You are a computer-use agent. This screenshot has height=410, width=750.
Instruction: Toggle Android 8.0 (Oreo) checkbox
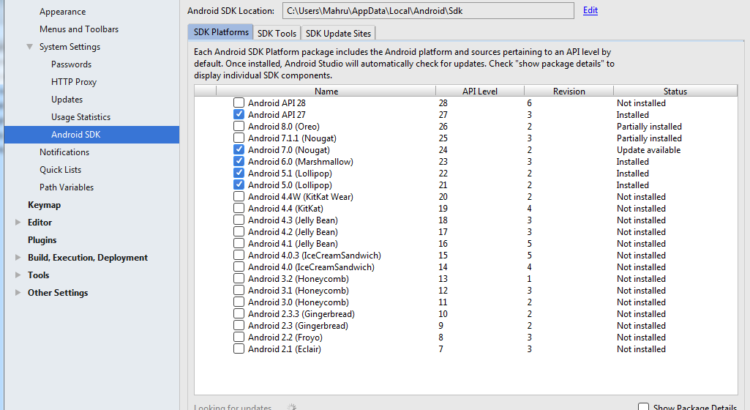pos(238,127)
